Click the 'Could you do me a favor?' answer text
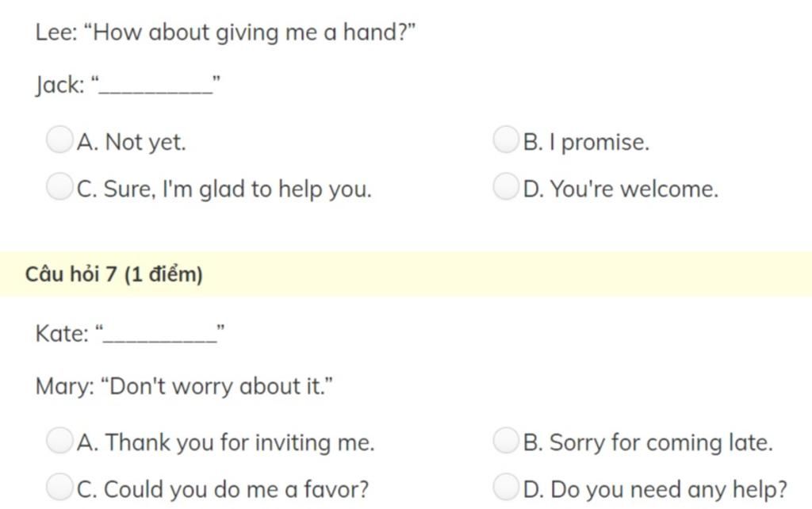Viewport: 812px width, 509px height. [236, 489]
